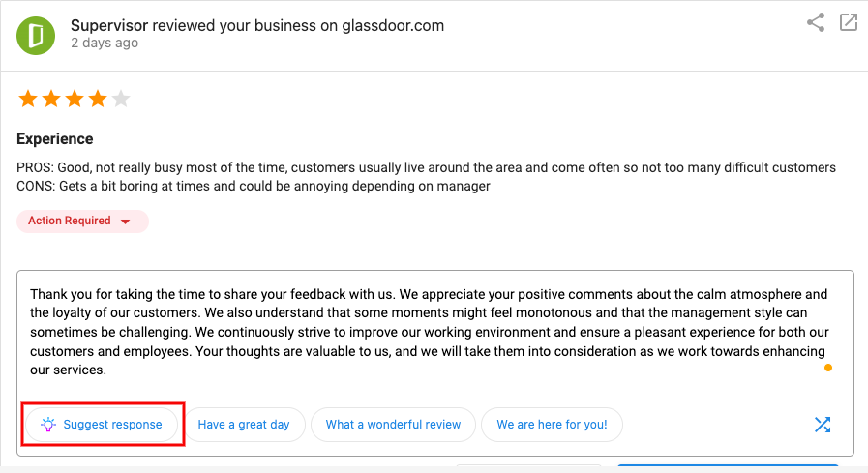Click the Supervisor reviewer name
The image size is (868, 473).
109,25
